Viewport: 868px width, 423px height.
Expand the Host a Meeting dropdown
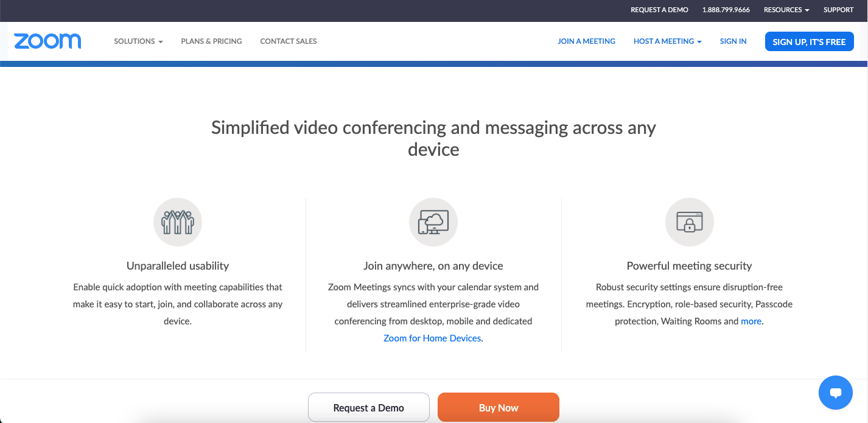click(x=667, y=41)
